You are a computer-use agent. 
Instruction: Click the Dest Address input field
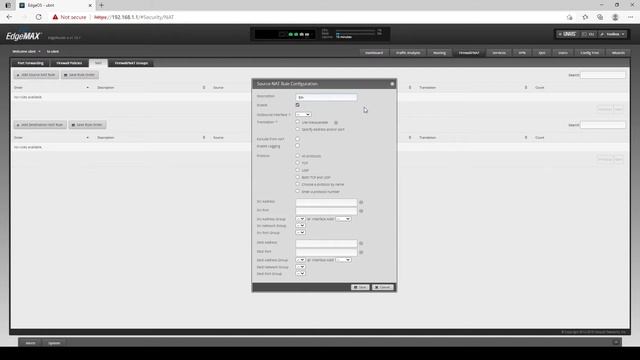click(x=326, y=243)
